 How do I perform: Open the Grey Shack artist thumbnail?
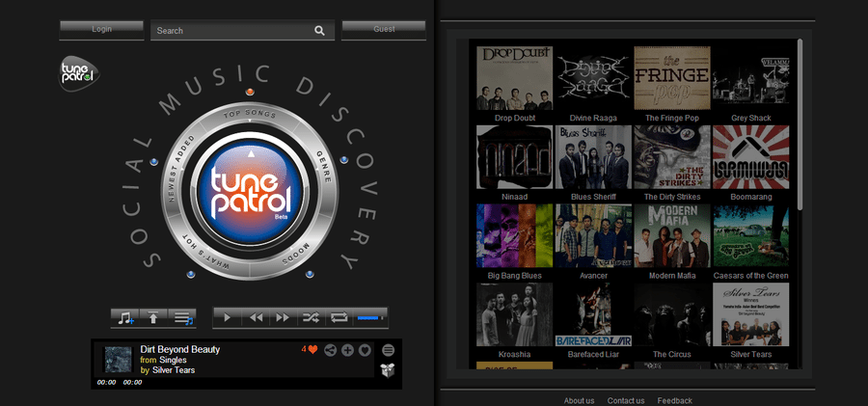(750, 78)
